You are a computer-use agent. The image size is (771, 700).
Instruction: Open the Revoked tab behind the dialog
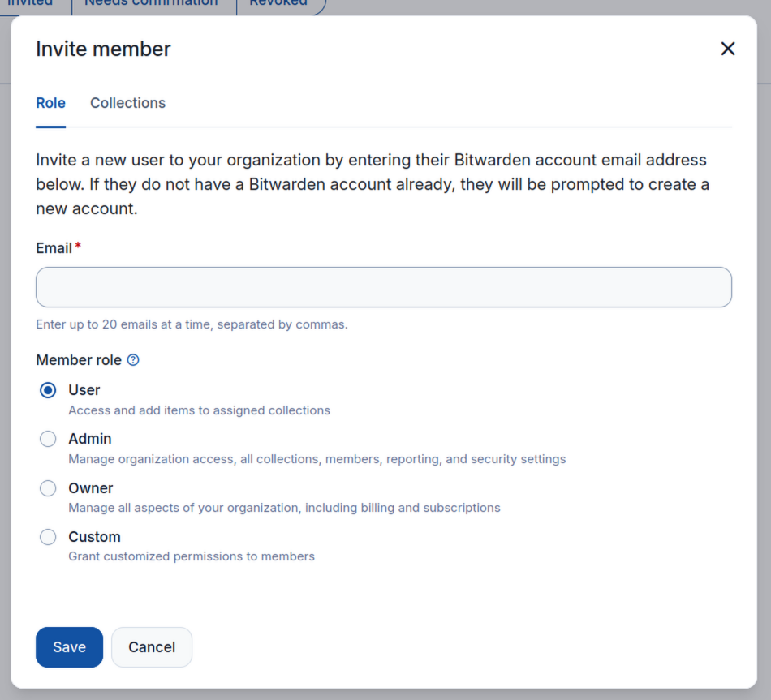tap(278, 4)
